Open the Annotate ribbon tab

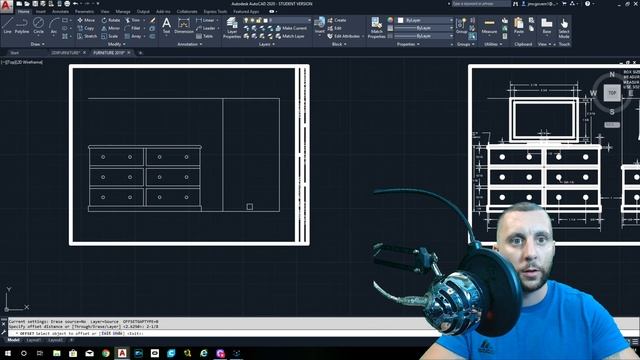(x=60, y=12)
